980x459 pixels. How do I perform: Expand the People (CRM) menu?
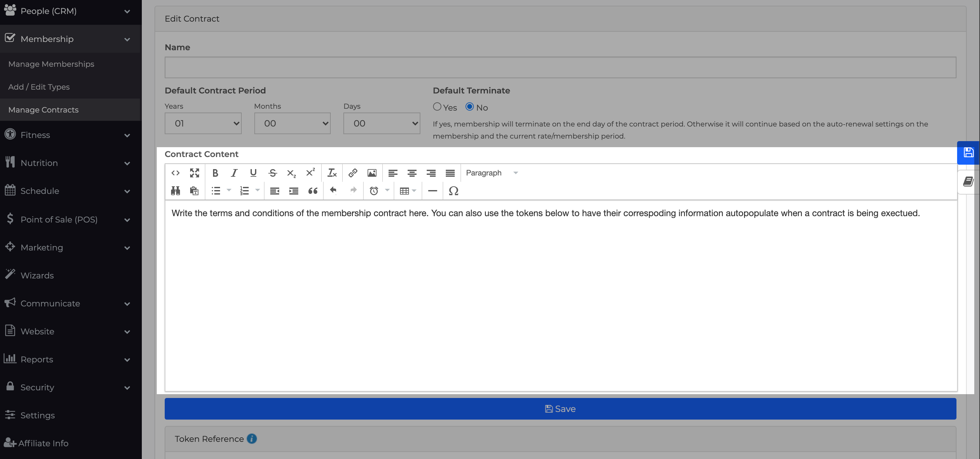click(71, 11)
